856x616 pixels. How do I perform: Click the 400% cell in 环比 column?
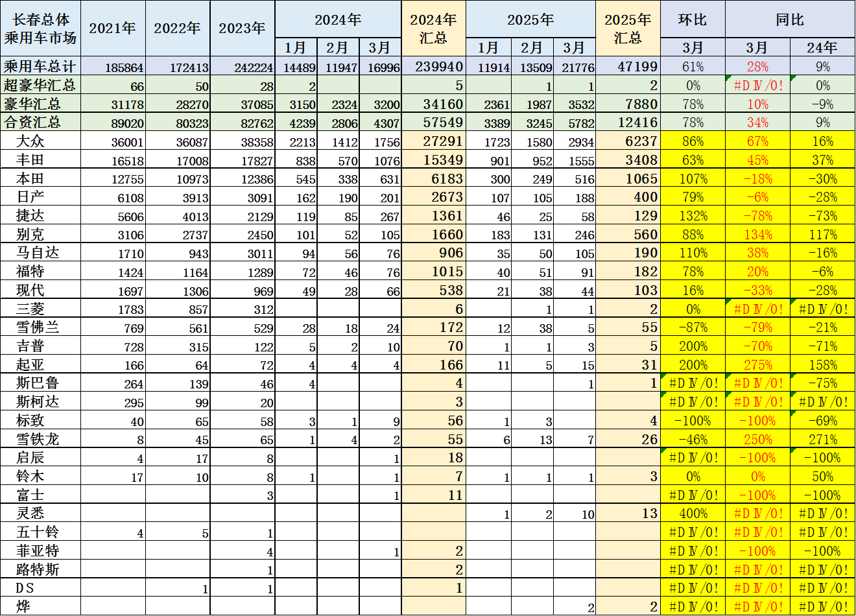(x=692, y=514)
